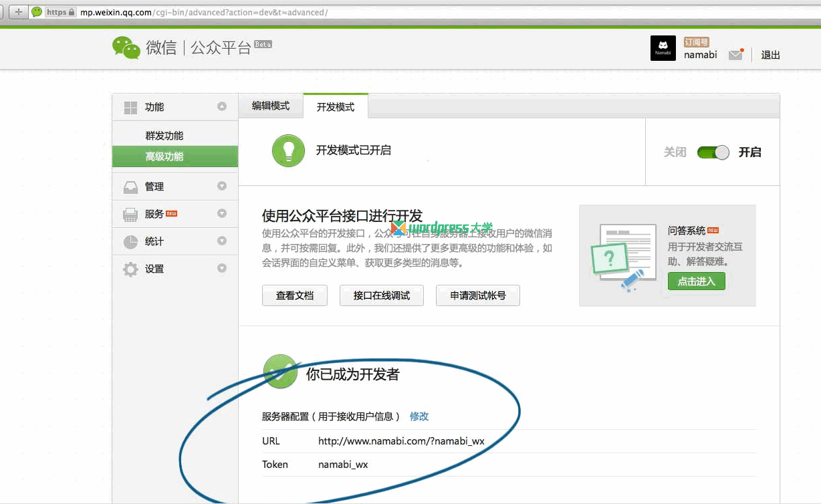The height and width of the screenshot is (504, 821).
Task: Click the URL value http://www.namabi.com/?namabi_wx
Action: (401, 441)
